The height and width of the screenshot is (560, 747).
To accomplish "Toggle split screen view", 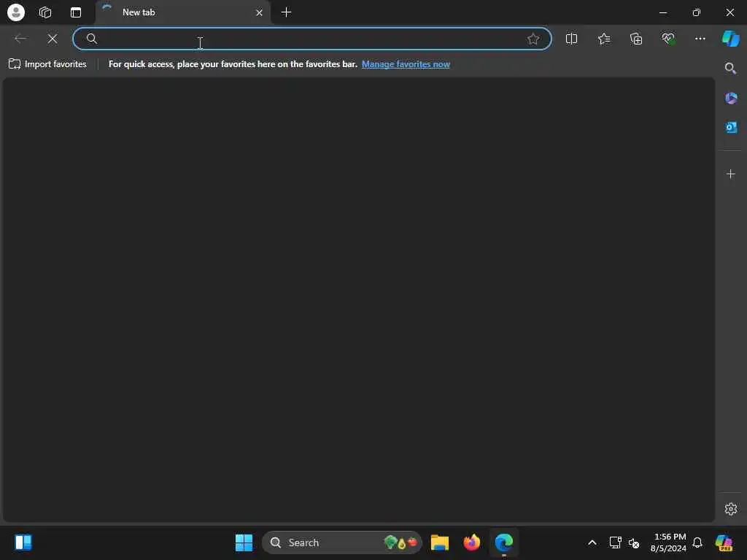I will [x=571, y=39].
